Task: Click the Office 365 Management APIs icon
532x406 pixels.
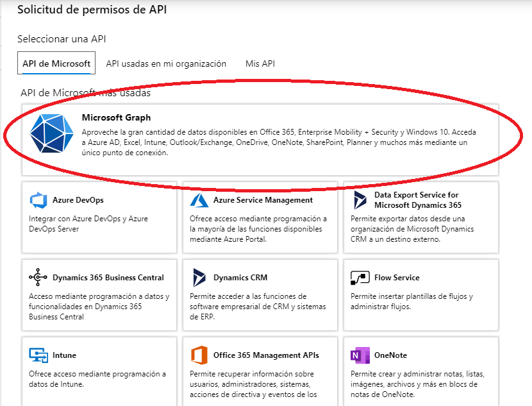Action: pyautogui.click(x=199, y=355)
